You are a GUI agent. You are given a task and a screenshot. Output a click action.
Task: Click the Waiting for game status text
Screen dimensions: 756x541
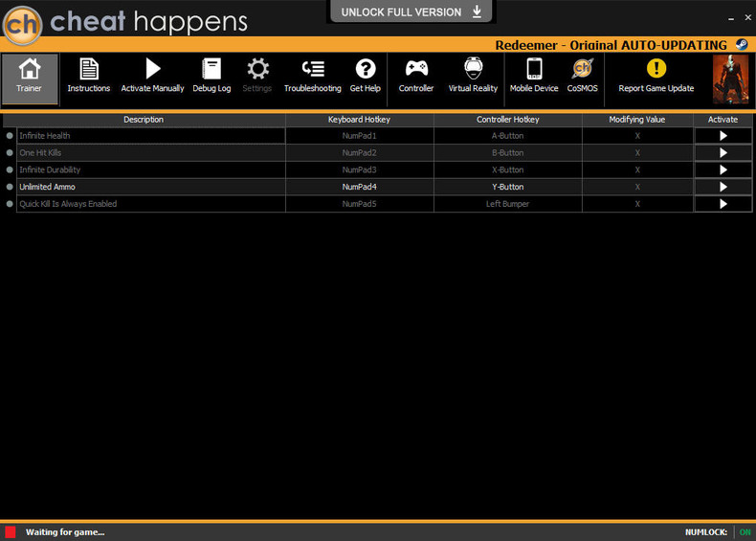[x=65, y=532]
